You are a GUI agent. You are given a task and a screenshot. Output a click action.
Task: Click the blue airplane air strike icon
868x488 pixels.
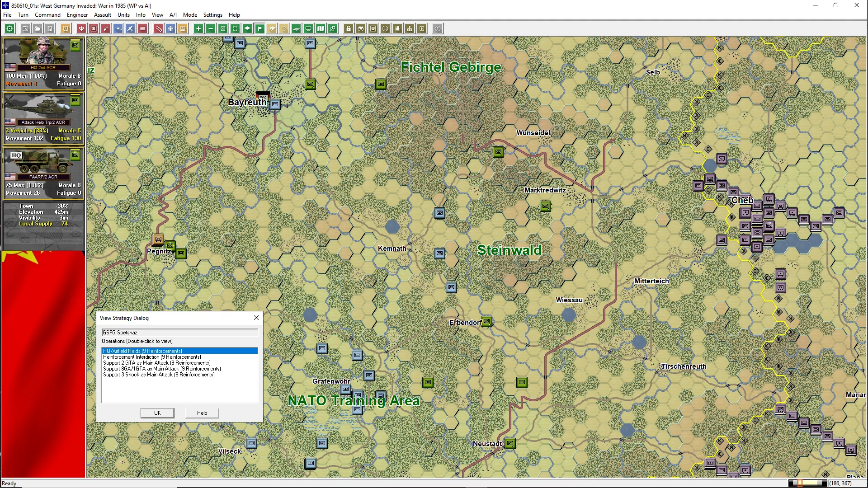pyautogui.click(x=130, y=28)
